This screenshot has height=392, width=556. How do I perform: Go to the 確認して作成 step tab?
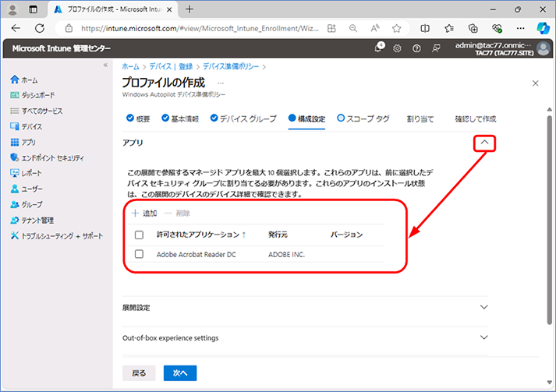(x=476, y=119)
